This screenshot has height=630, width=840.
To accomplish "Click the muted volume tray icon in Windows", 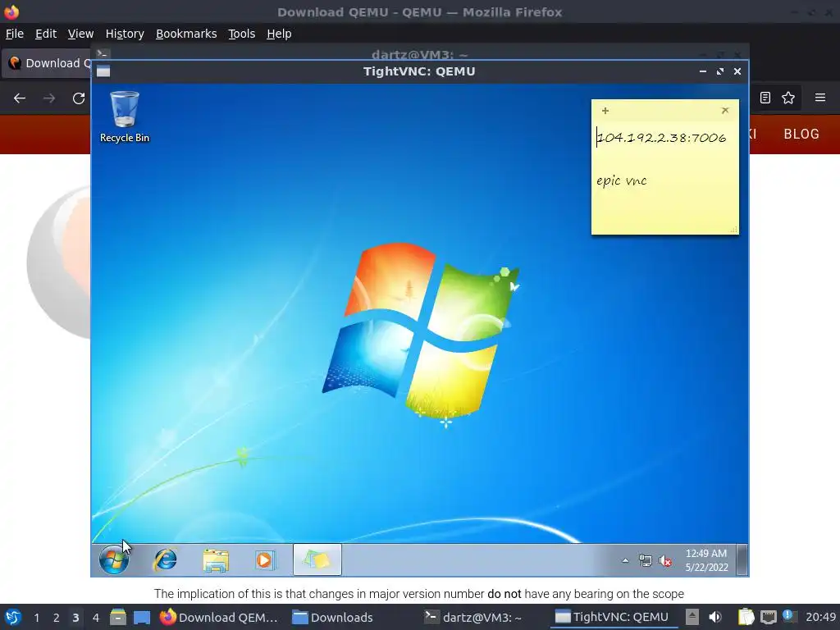I will point(665,561).
